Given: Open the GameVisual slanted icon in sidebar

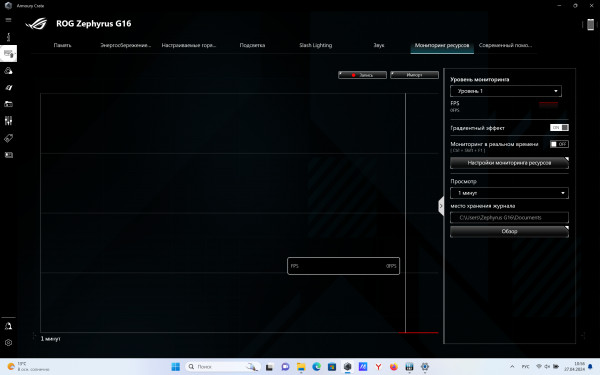Looking at the screenshot, I should [8, 88].
